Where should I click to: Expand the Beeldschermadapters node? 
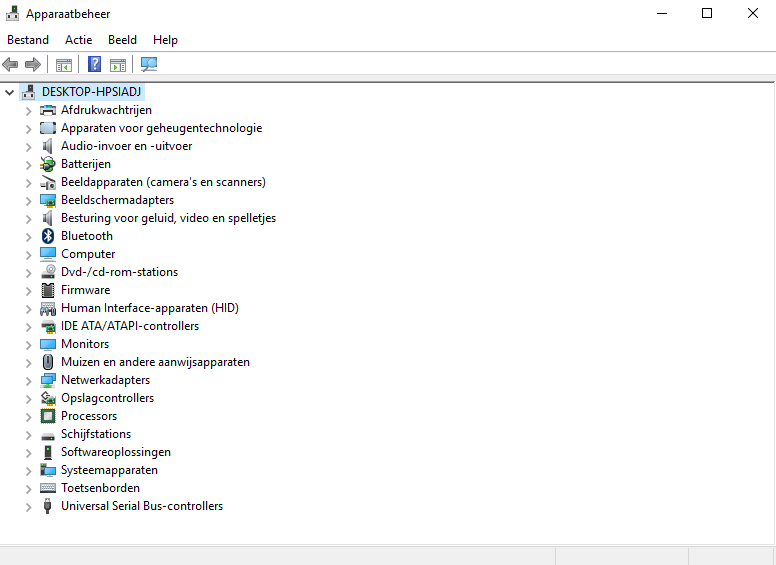29,201
